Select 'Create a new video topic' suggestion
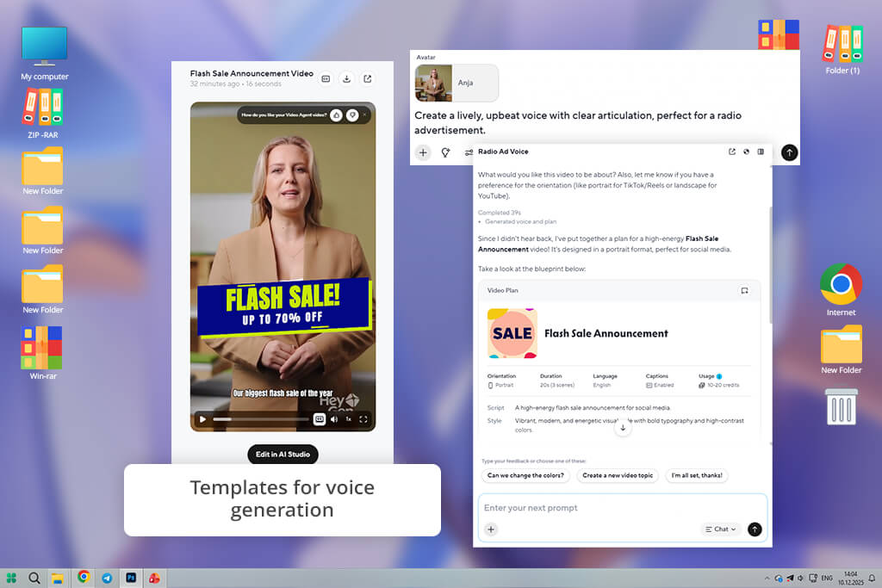Viewport: 882px width, 588px height. click(x=618, y=475)
